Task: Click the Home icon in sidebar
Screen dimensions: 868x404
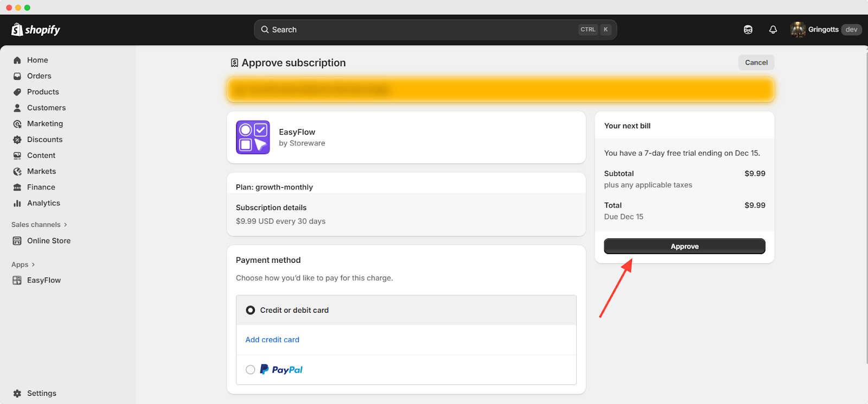Action: tap(17, 60)
